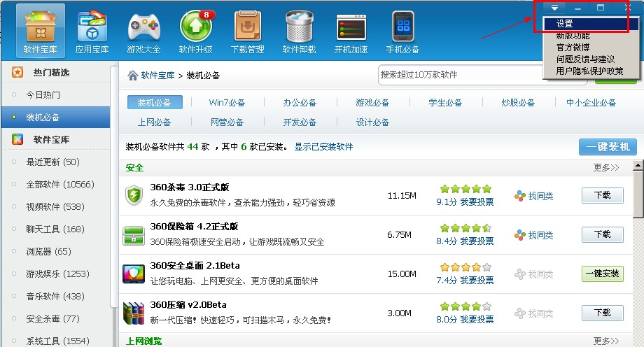Switch to the Win7必备 tab
644x347 pixels.
tap(227, 103)
